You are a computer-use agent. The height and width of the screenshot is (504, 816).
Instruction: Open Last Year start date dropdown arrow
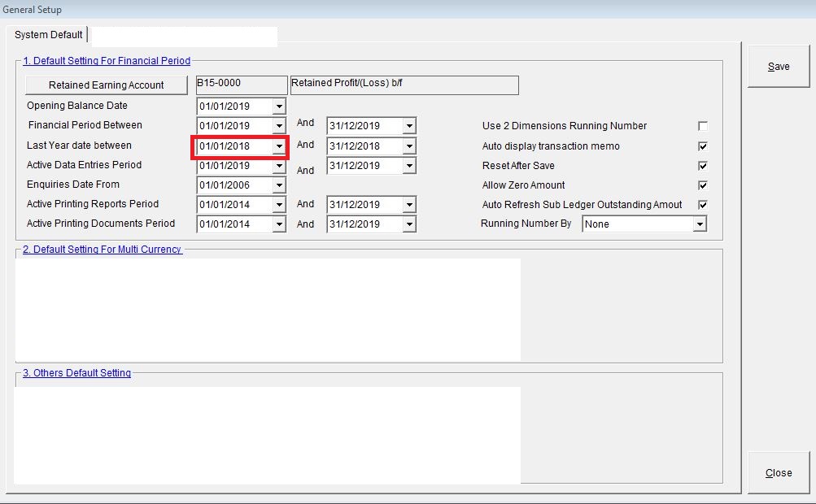click(x=279, y=146)
